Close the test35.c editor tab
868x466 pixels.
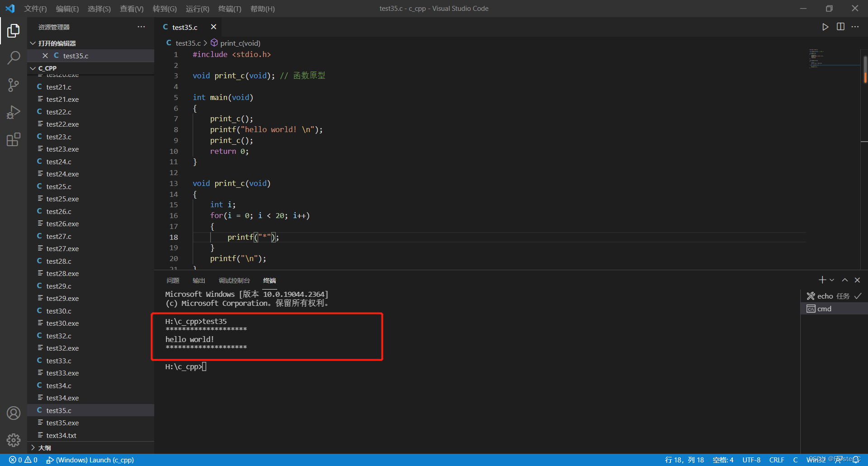(214, 27)
